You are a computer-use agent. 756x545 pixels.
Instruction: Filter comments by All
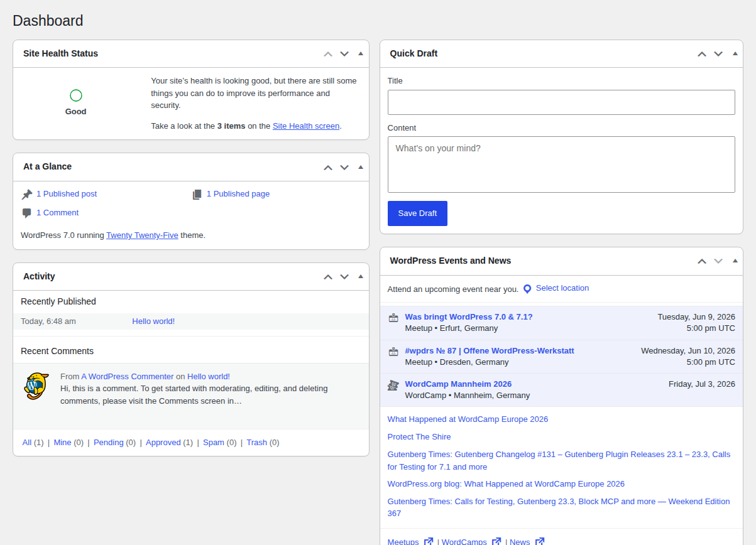click(x=27, y=443)
